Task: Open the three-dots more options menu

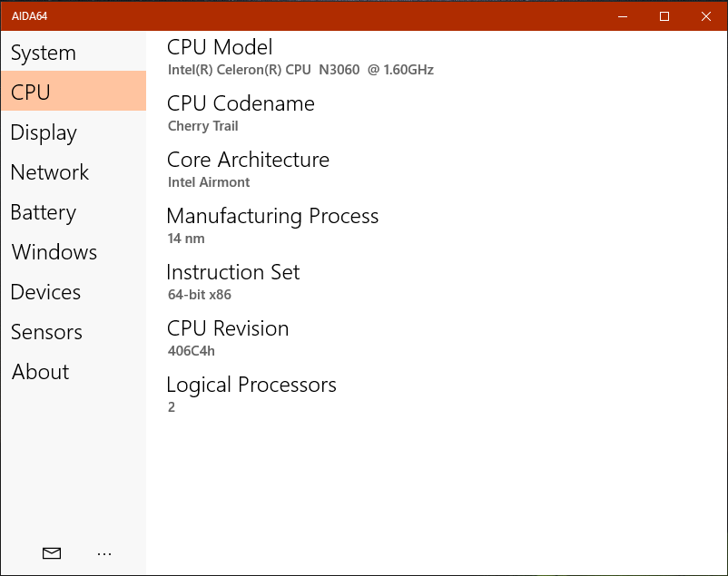Action: pyautogui.click(x=104, y=553)
